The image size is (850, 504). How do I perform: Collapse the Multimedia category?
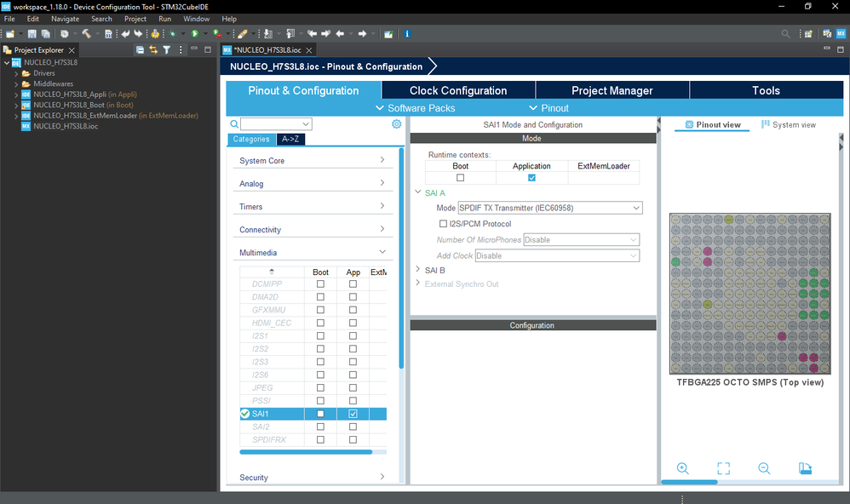[x=313, y=253]
